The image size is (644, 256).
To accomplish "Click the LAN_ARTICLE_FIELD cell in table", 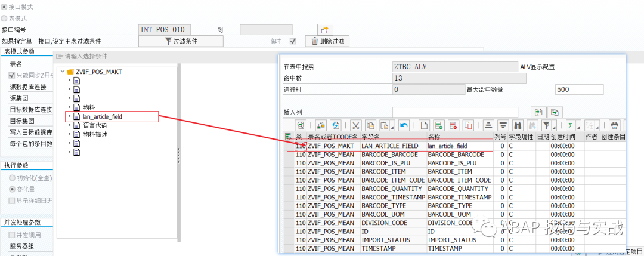I will coord(394,146).
